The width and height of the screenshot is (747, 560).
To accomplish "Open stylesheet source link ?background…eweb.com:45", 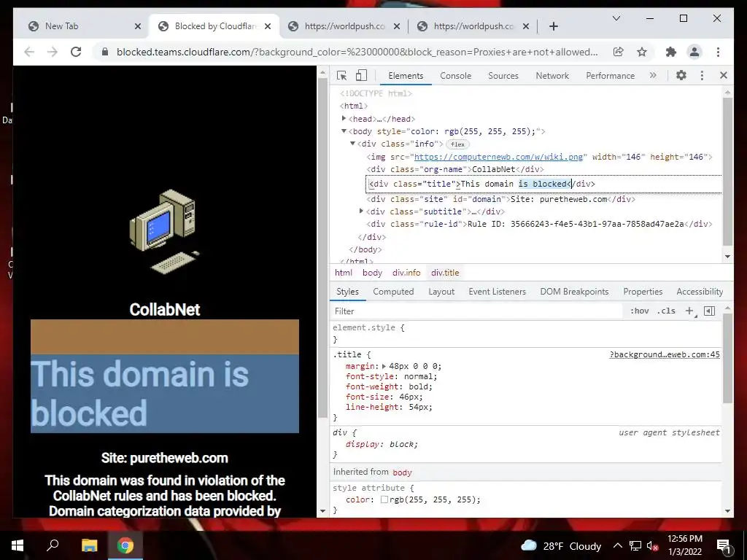I will (x=665, y=354).
